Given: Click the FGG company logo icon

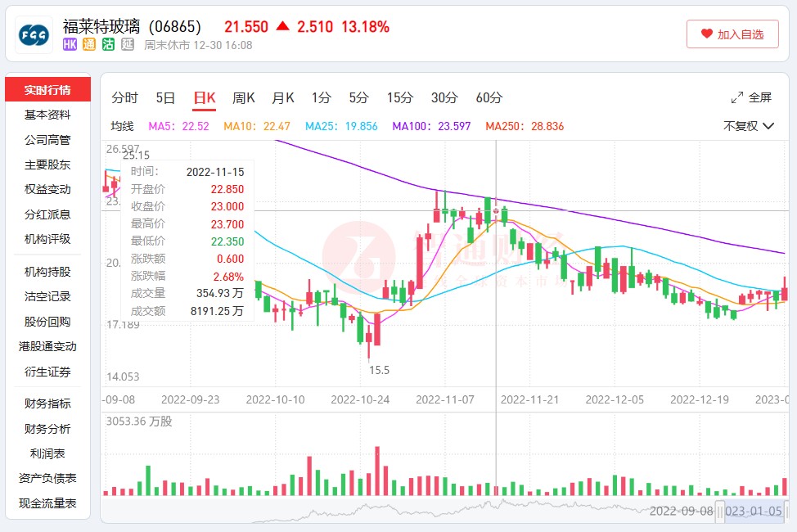Looking at the screenshot, I should 34,34.
